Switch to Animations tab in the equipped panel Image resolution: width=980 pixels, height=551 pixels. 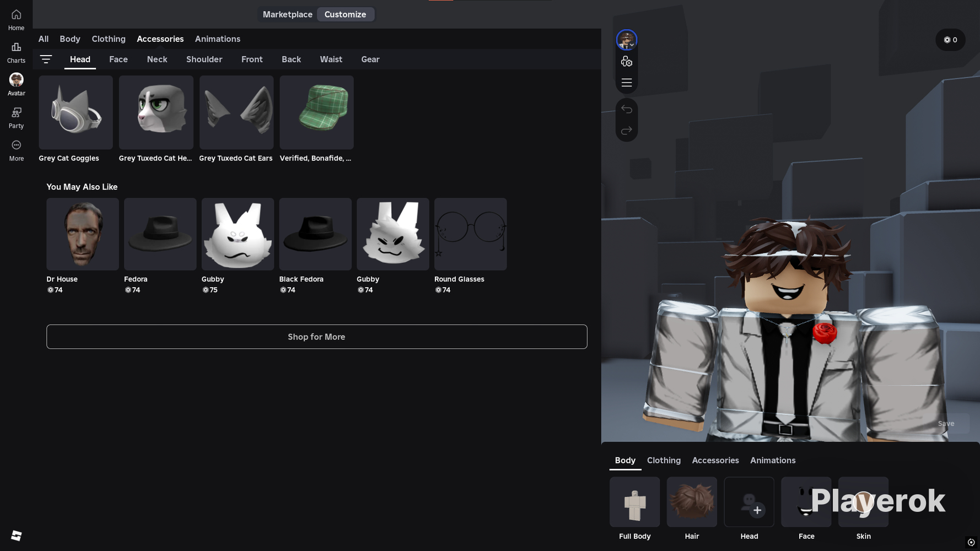coord(773,461)
